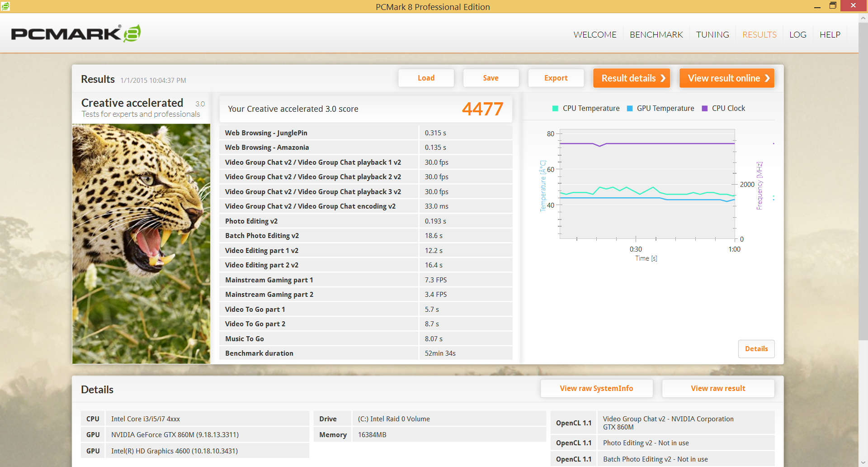Select Video To Go part 1 row
Screen dimensions: 868x467
pos(366,309)
